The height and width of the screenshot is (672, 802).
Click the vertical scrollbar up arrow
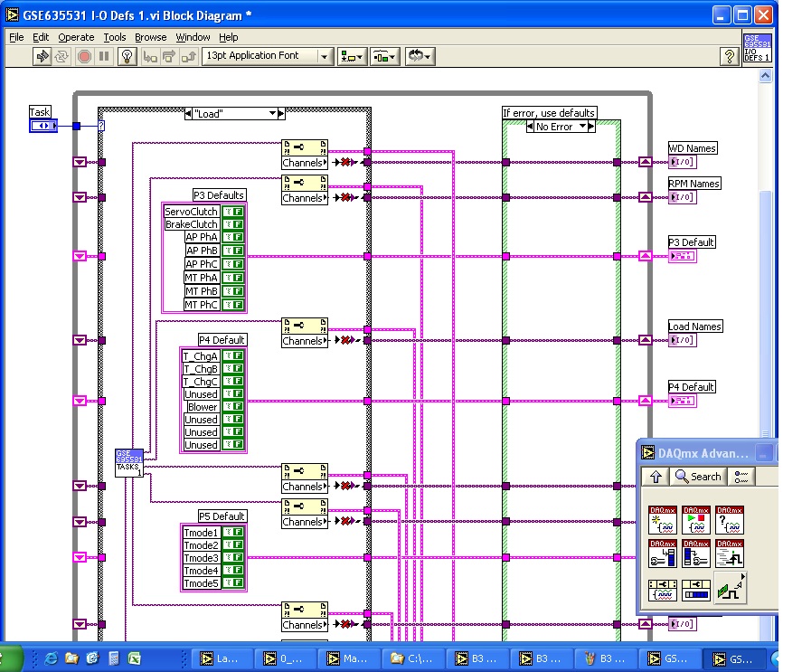tap(765, 76)
